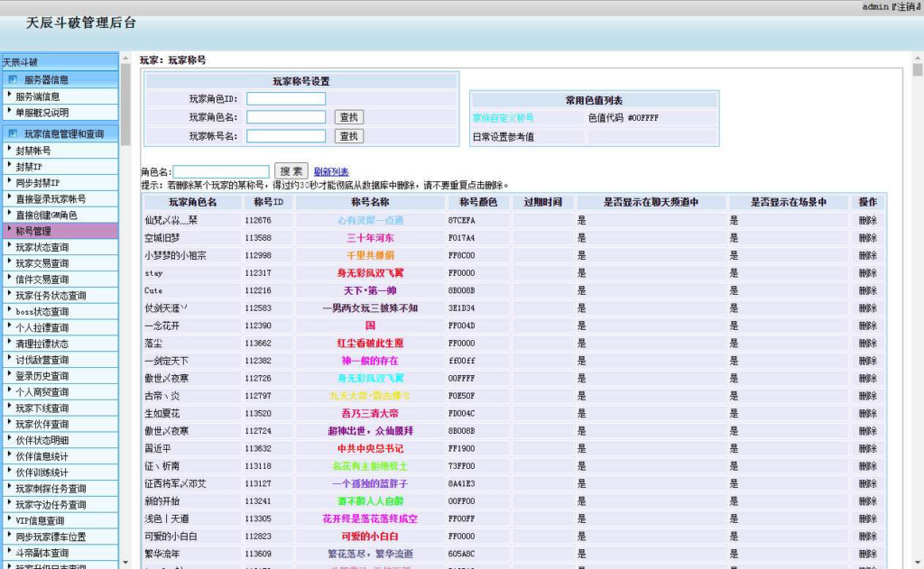Open 伙伴信息统计 in the sidebar
This screenshot has width=924, height=569.
[60, 456]
